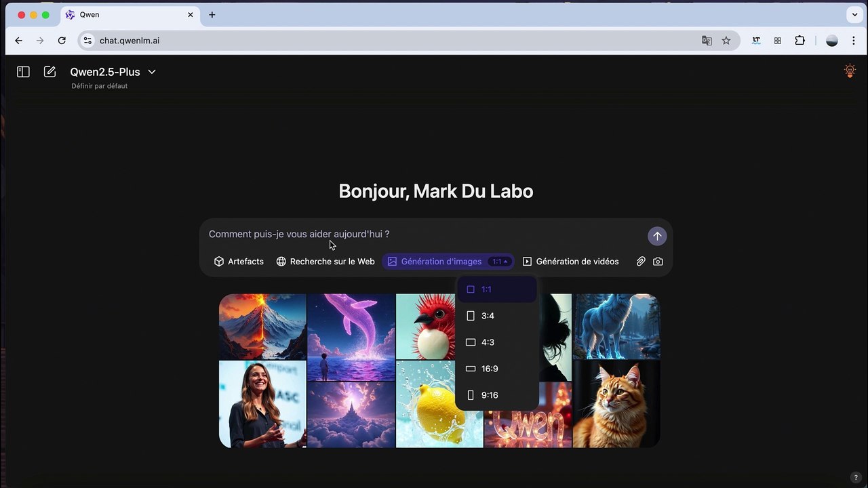The width and height of the screenshot is (868, 488).
Task: Open Chrome three-dot menu
Action: (x=854, y=41)
